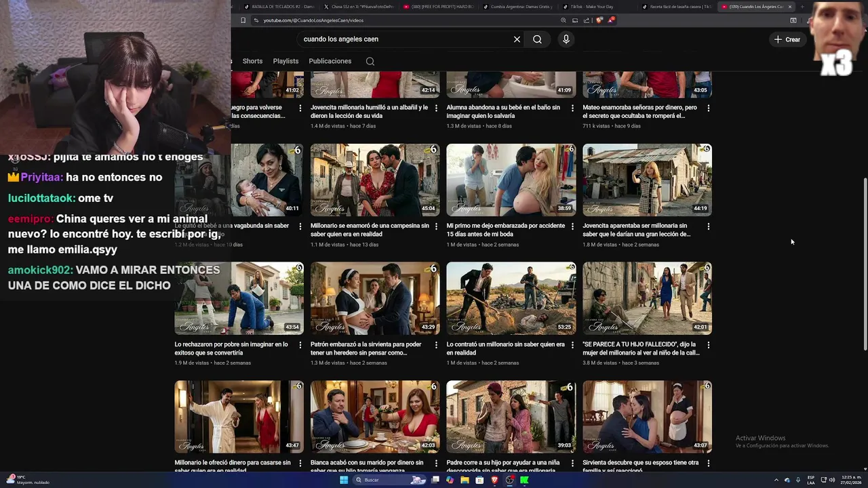Click the bookmark icon in the address bar
This screenshot has width=868, height=488.
point(243,20)
